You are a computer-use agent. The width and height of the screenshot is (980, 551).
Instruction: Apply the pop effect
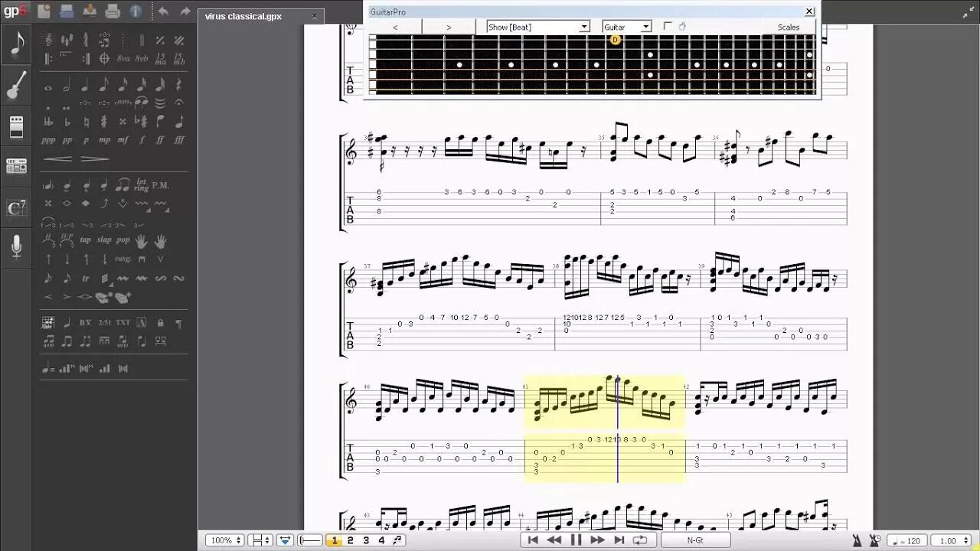[x=123, y=240]
